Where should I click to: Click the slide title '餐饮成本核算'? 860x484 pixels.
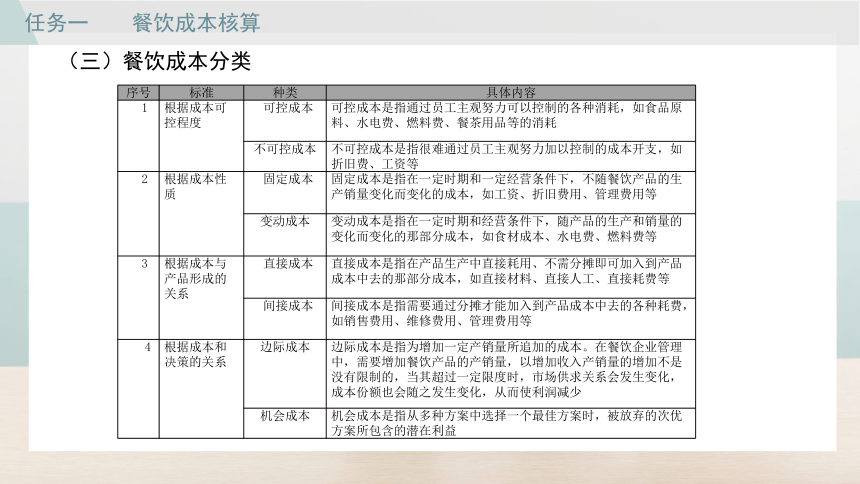tap(196, 22)
